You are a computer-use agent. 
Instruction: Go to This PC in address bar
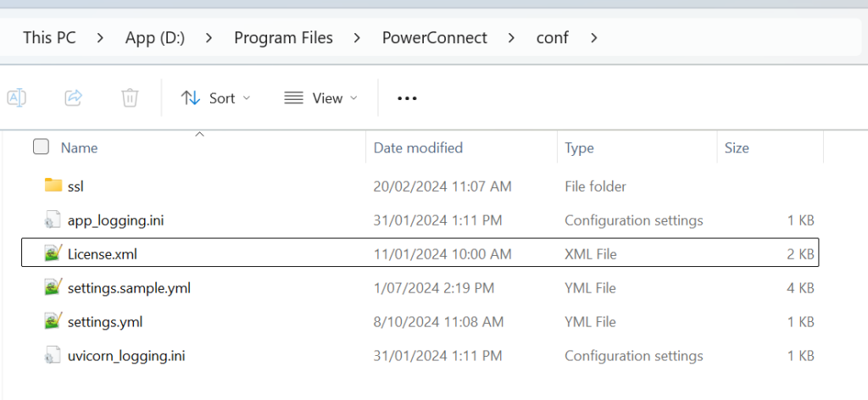[x=49, y=37]
